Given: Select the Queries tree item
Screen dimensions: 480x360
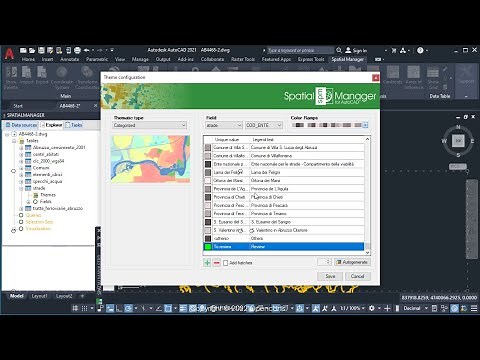Looking at the screenshot, I should [33, 215].
